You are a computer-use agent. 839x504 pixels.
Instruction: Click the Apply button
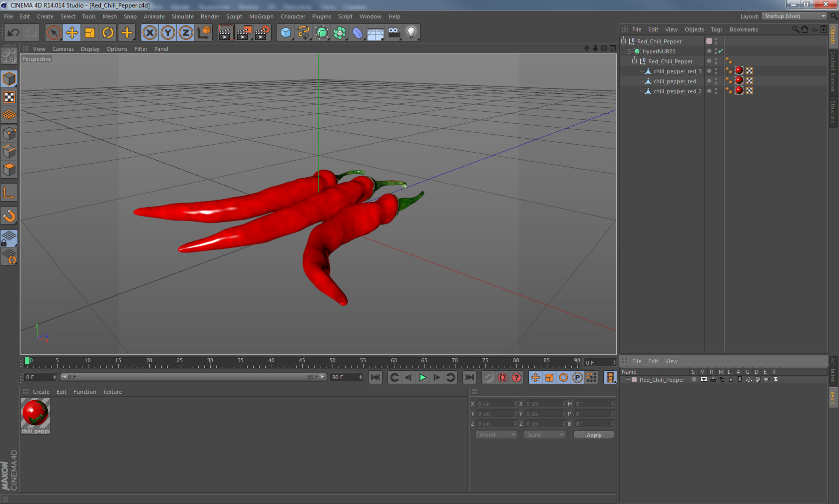click(594, 435)
